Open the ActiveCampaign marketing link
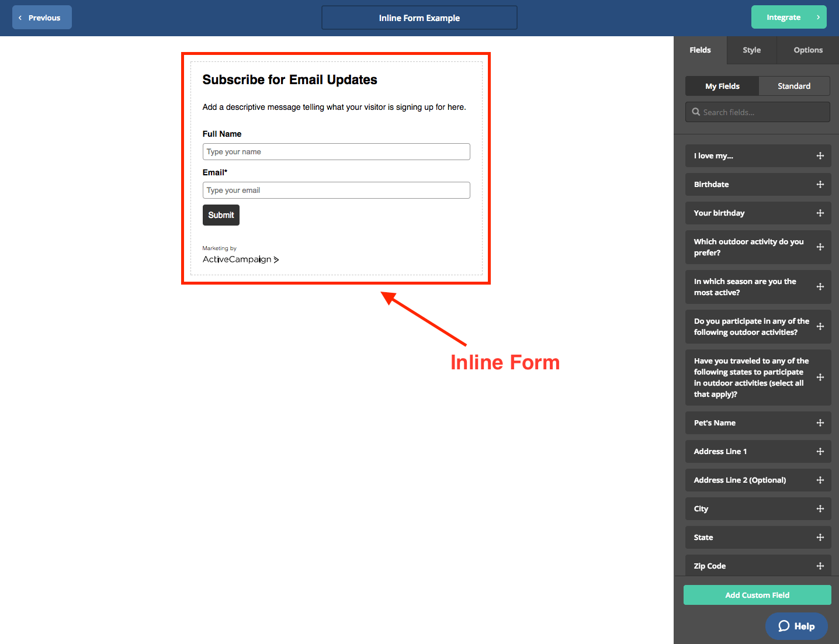Viewport: 839px width, 644px height. [x=240, y=259]
